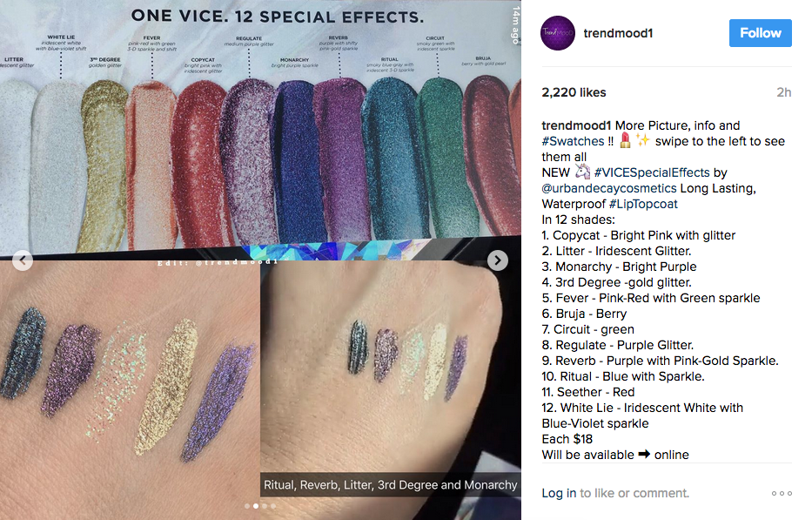Screen dimensions: 812x520
Task: Follow the trendmood1 account
Action: coord(760,33)
